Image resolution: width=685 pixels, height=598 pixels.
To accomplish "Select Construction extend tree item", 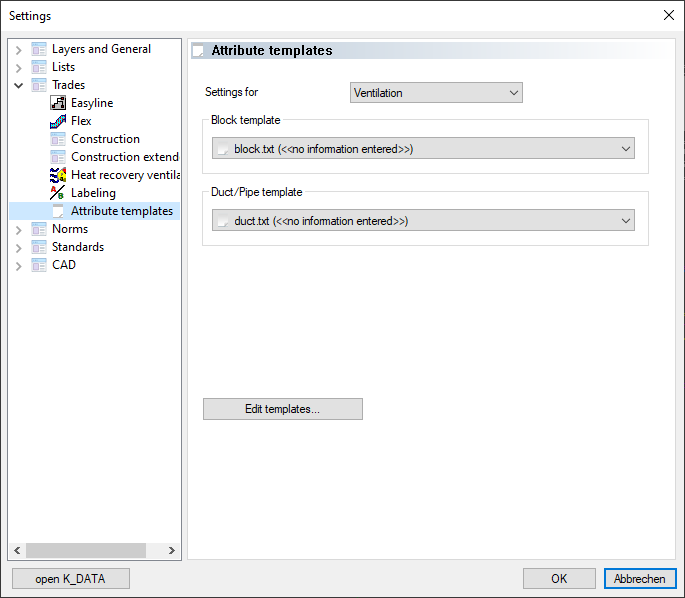I will [125, 157].
